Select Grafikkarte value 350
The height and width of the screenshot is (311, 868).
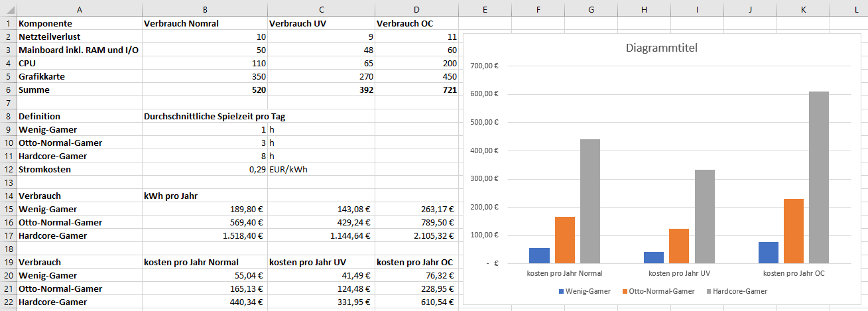[205, 76]
